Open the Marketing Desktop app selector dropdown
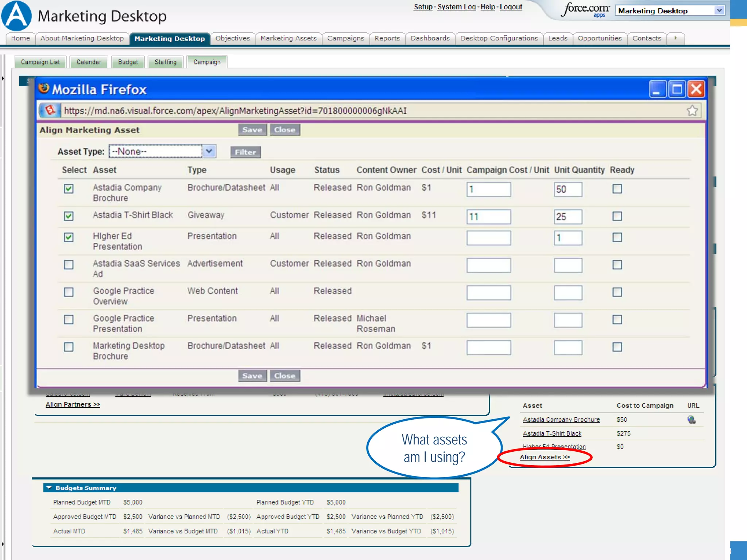 tap(719, 11)
